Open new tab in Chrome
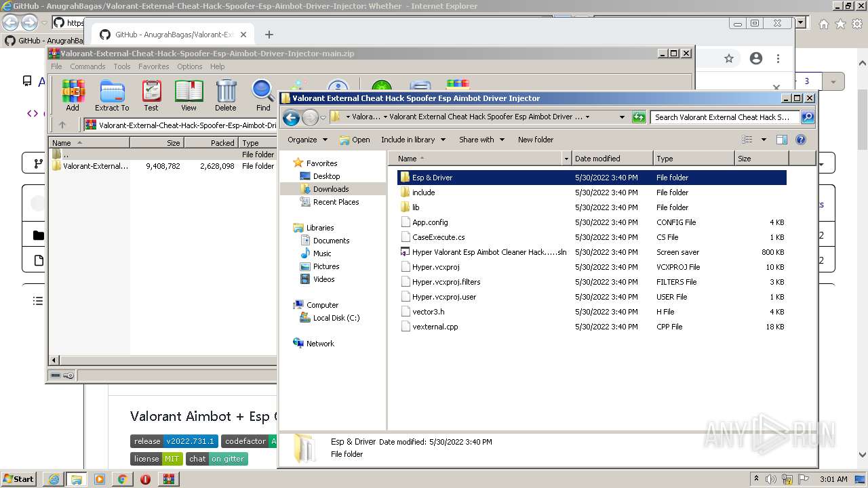Viewport: 868px width, 488px height. click(269, 35)
